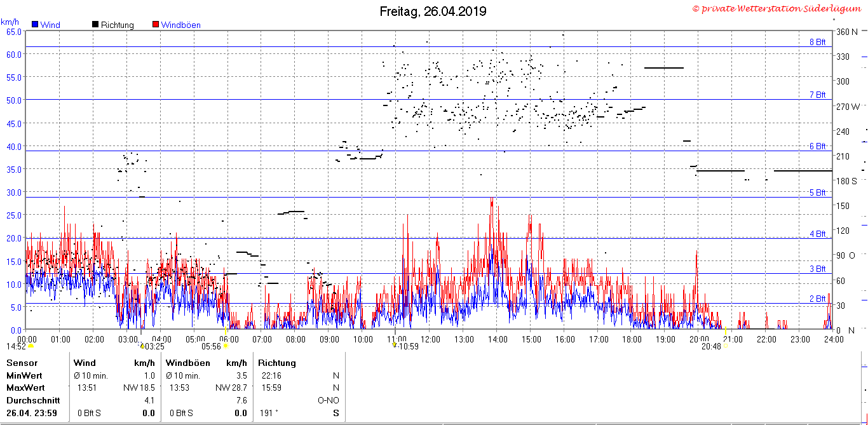Screen dimensions: 868x425
Task: Click the 7 Bft threshold label
Action: [x=817, y=95]
